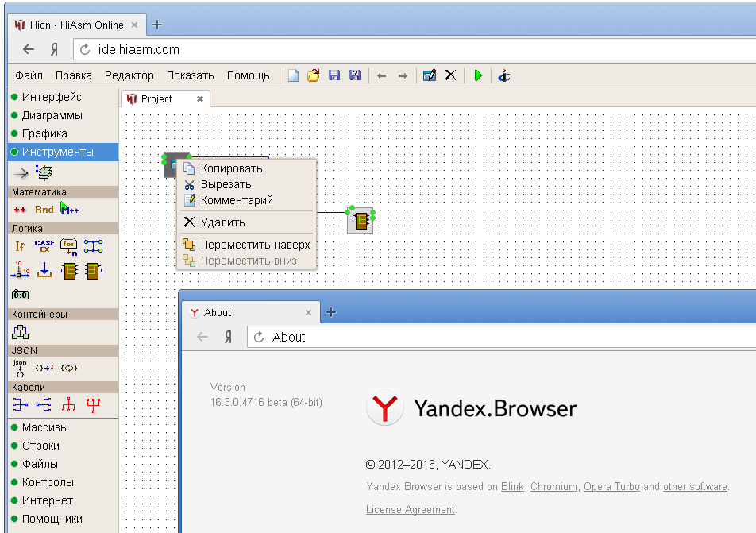
Task: Select the About tab in the front window
Action: pos(251,312)
